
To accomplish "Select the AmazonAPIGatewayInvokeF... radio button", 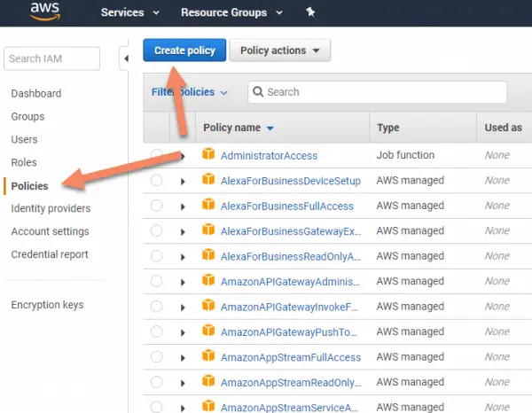I will pyautogui.click(x=156, y=306).
